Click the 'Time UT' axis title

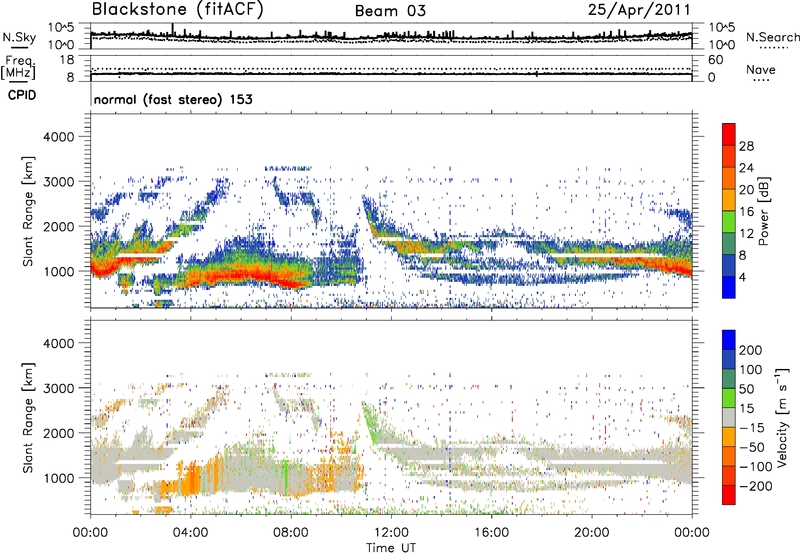click(391, 548)
